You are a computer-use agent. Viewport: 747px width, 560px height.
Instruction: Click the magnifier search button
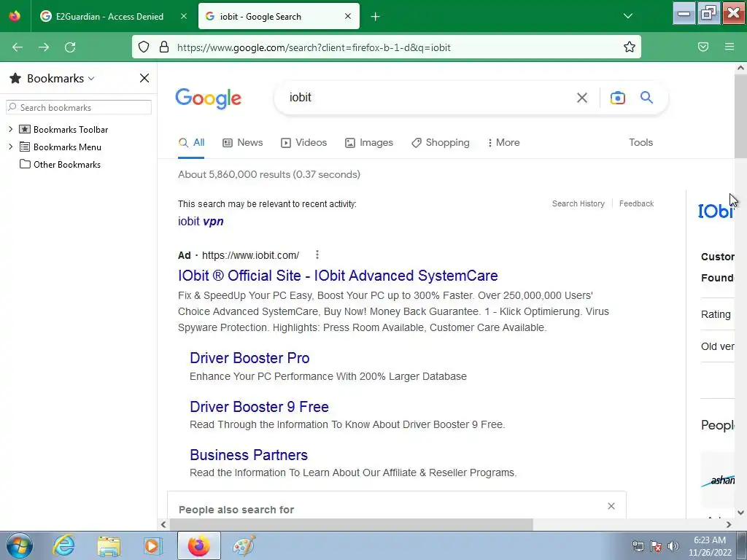pos(646,97)
